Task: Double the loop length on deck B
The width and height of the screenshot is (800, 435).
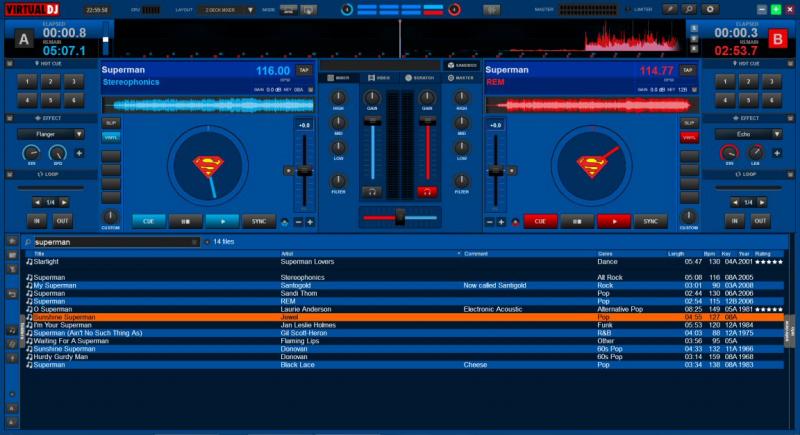Action: coord(762,202)
